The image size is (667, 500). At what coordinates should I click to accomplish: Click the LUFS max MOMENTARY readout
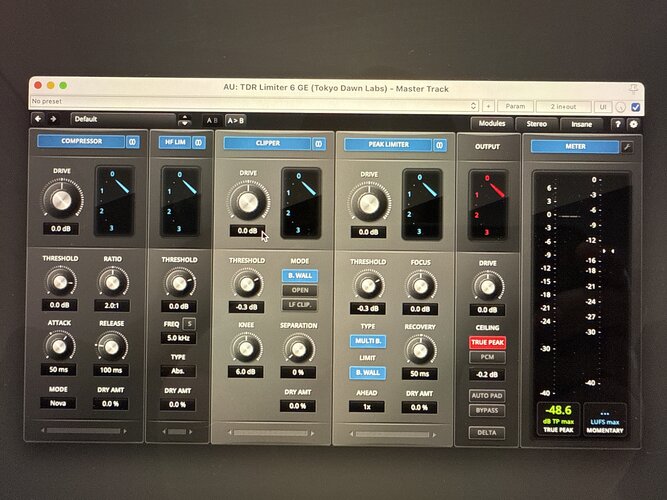pyautogui.click(x=604, y=420)
